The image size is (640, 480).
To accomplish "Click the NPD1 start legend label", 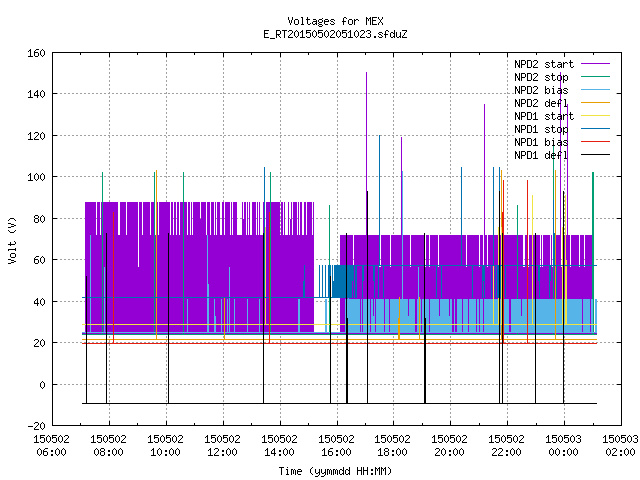I will tap(544, 116).
